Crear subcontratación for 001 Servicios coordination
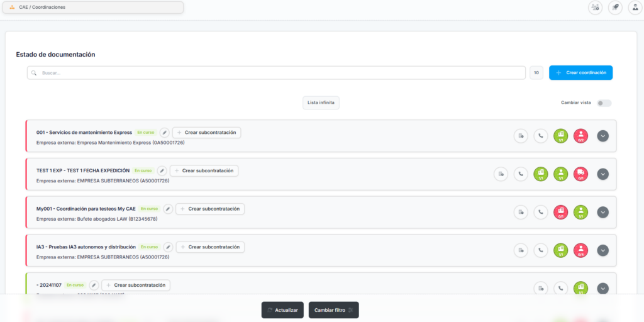This screenshot has width=644, height=322. pyautogui.click(x=206, y=133)
